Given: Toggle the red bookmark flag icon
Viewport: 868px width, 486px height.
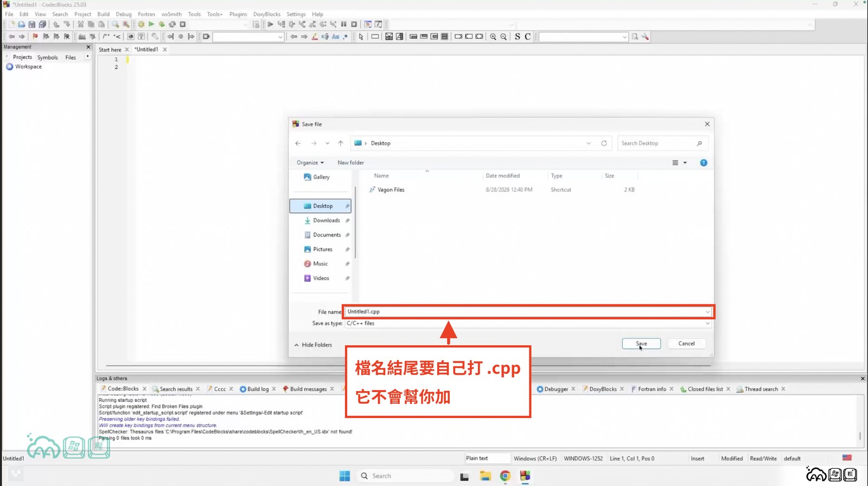Looking at the screenshot, I should click(x=35, y=37).
